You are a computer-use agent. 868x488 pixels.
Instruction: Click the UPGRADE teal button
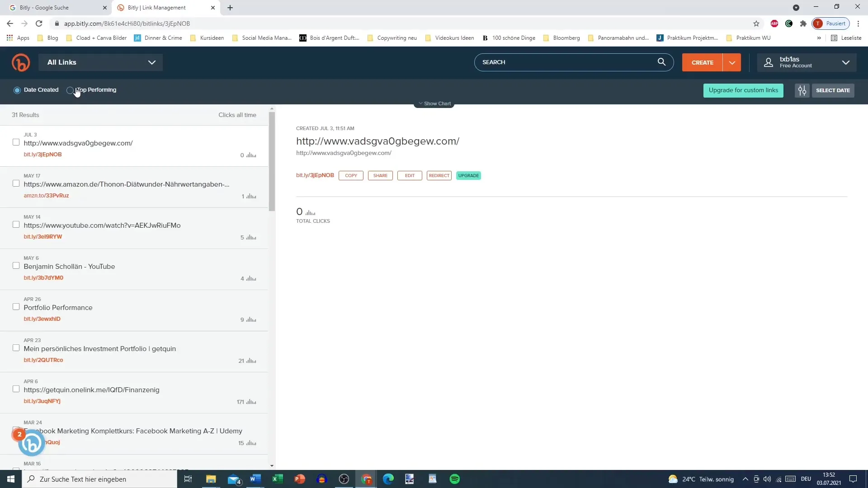point(468,175)
